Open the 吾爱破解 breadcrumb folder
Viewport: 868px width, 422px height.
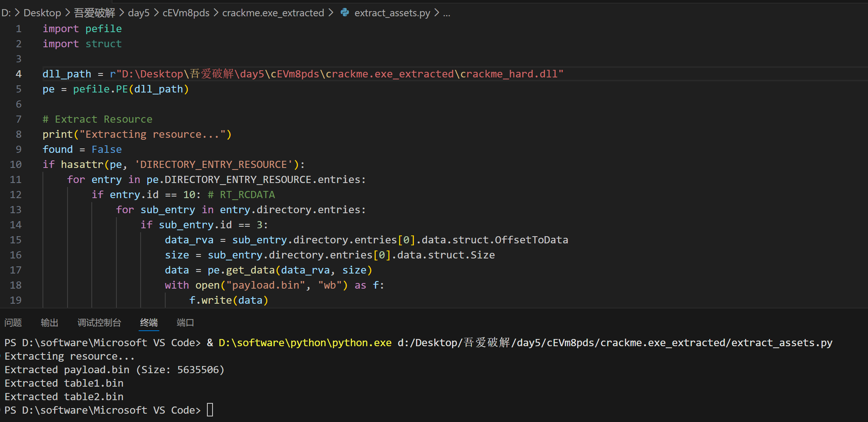(x=95, y=13)
